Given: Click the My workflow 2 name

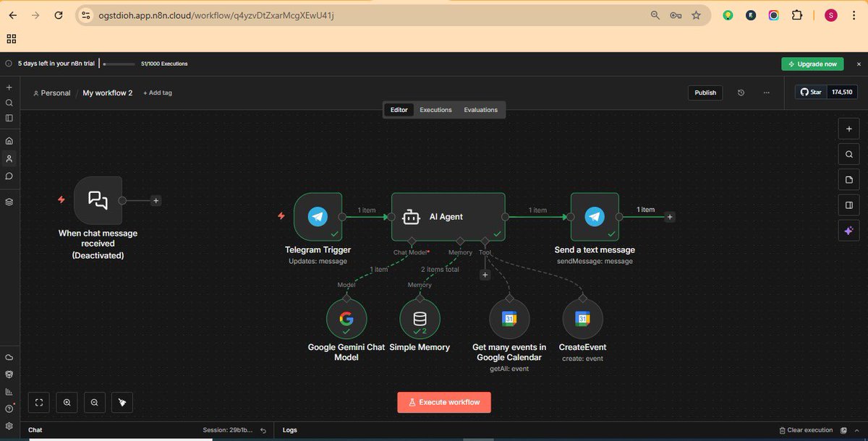Looking at the screenshot, I should (x=108, y=93).
